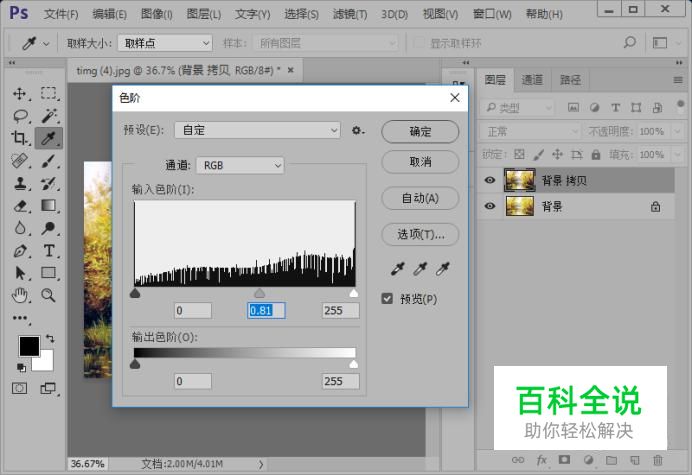Open 选项(T)... auto options

(x=420, y=234)
